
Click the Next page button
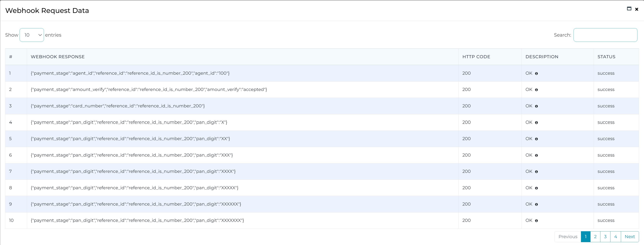(x=630, y=237)
